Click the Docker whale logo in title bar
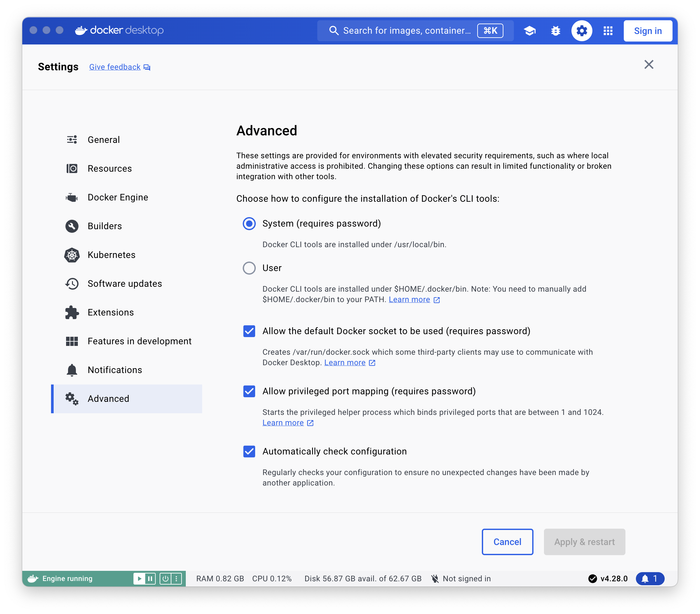Screen dimensions: 700x614 (x=81, y=30)
